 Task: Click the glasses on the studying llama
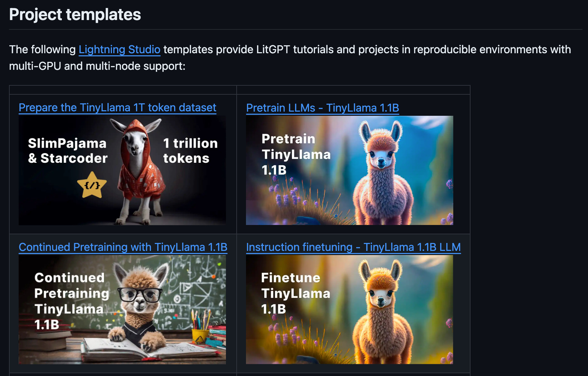[140, 294]
